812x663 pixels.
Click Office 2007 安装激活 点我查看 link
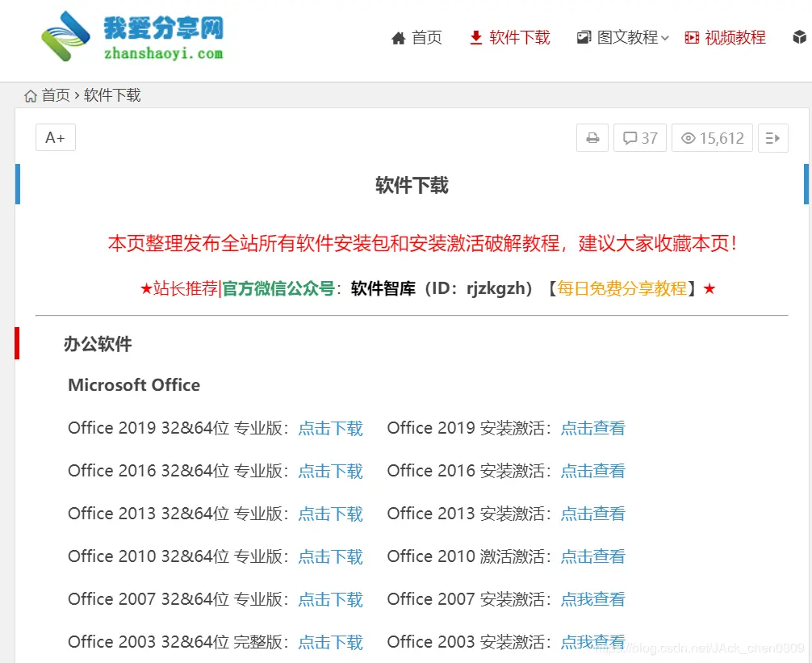[x=593, y=600]
